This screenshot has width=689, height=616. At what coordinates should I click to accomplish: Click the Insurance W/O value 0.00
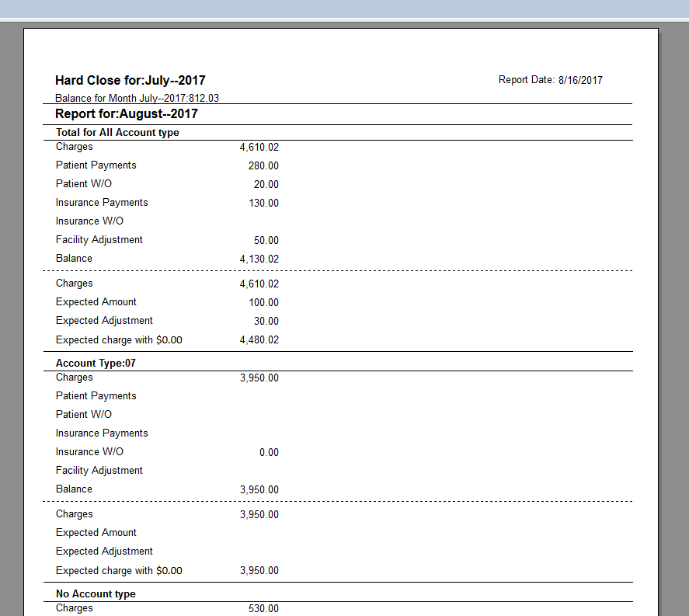click(x=269, y=453)
